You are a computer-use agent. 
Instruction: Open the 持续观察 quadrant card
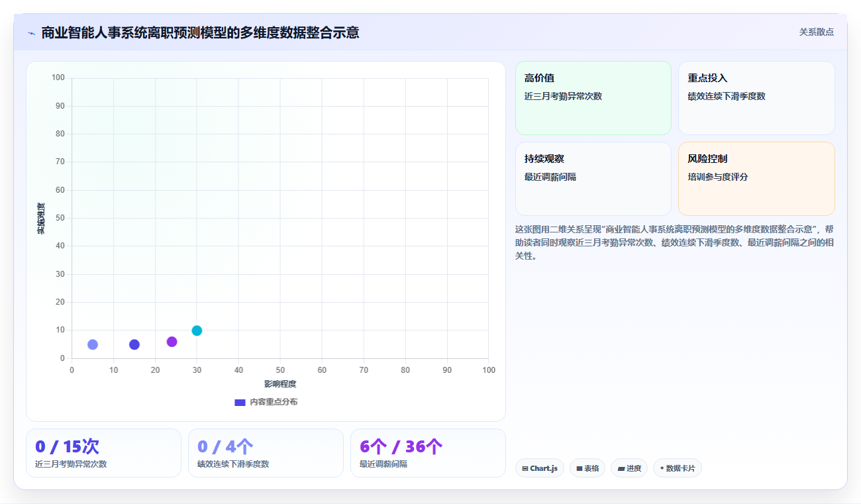[593, 179]
